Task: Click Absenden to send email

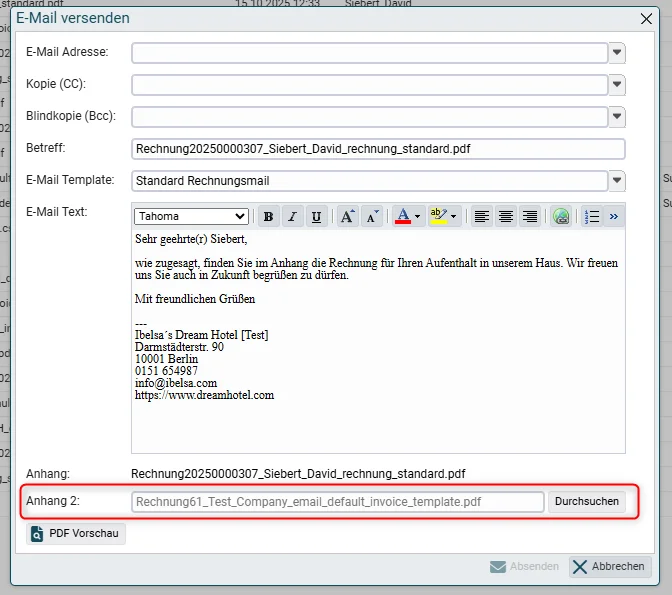Action: click(x=524, y=566)
